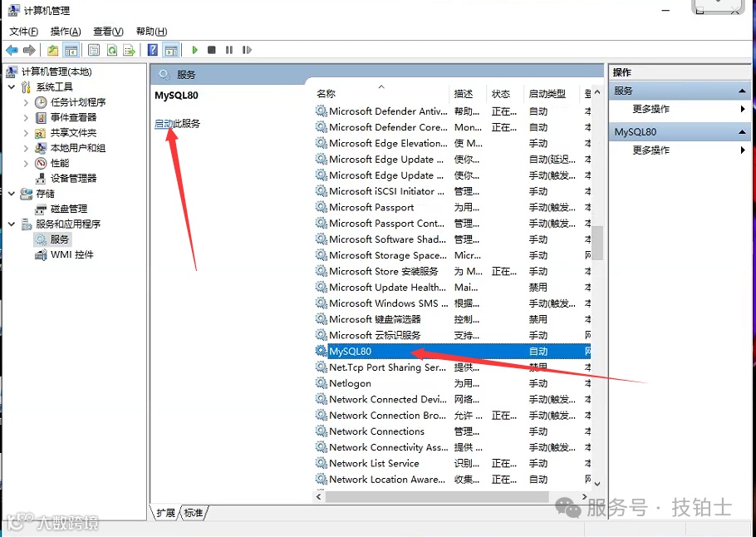Open the 操作(A) menu

click(x=66, y=32)
